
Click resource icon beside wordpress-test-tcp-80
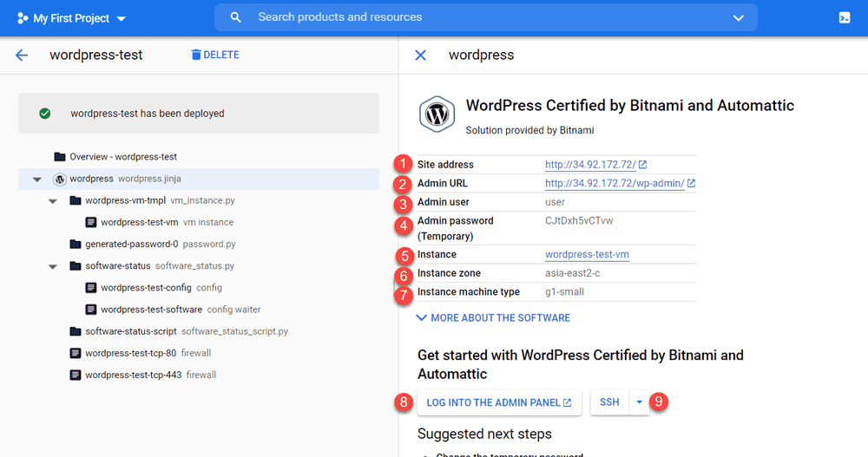click(76, 353)
